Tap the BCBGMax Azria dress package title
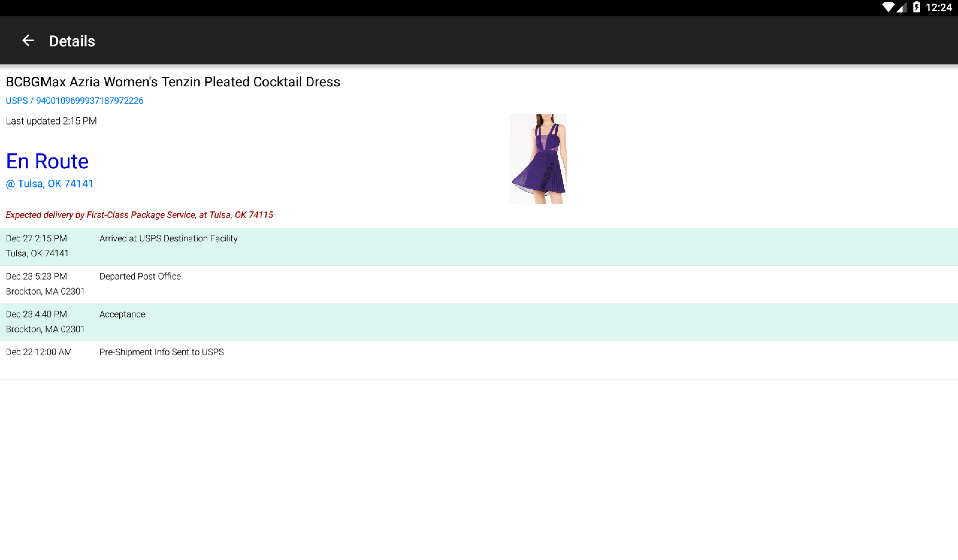Image resolution: width=958 pixels, height=560 pixels. [173, 82]
